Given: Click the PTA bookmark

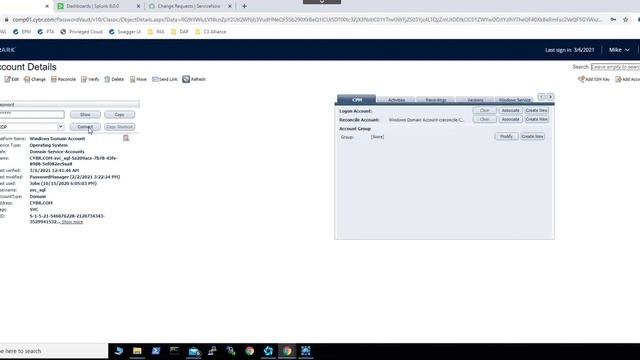Looking at the screenshot, I should 46,32.
